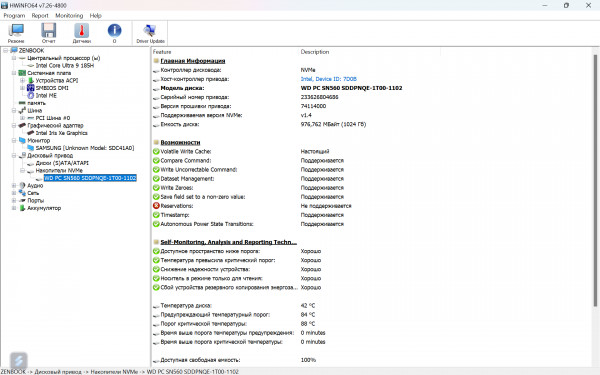Click the Отчет save report icon
Screen dimensions: 600x375
coord(49,33)
